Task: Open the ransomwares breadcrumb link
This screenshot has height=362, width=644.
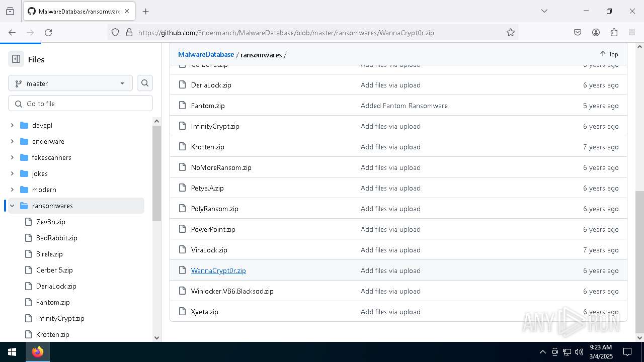Action: coord(261,54)
